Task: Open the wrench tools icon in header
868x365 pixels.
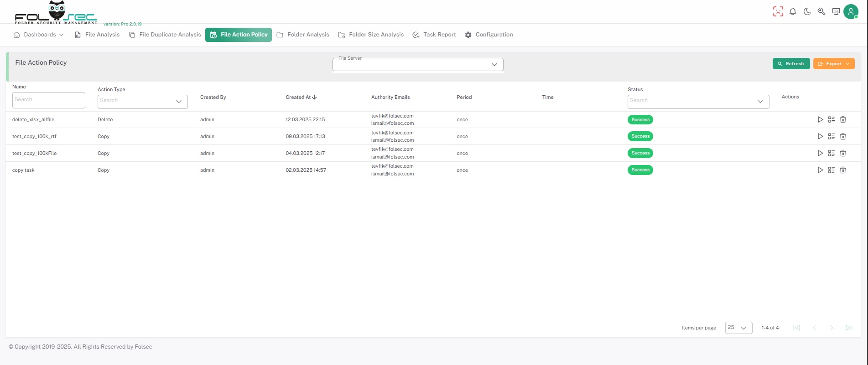Action: pyautogui.click(x=821, y=12)
